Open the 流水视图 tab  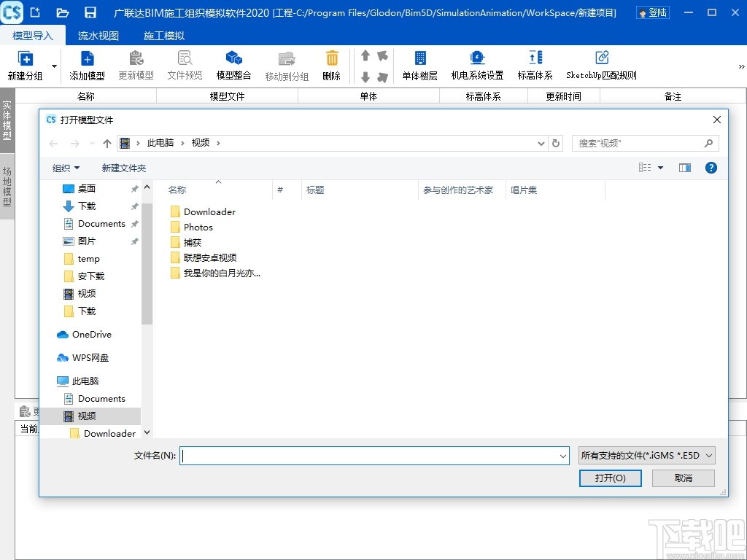[x=98, y=35]
